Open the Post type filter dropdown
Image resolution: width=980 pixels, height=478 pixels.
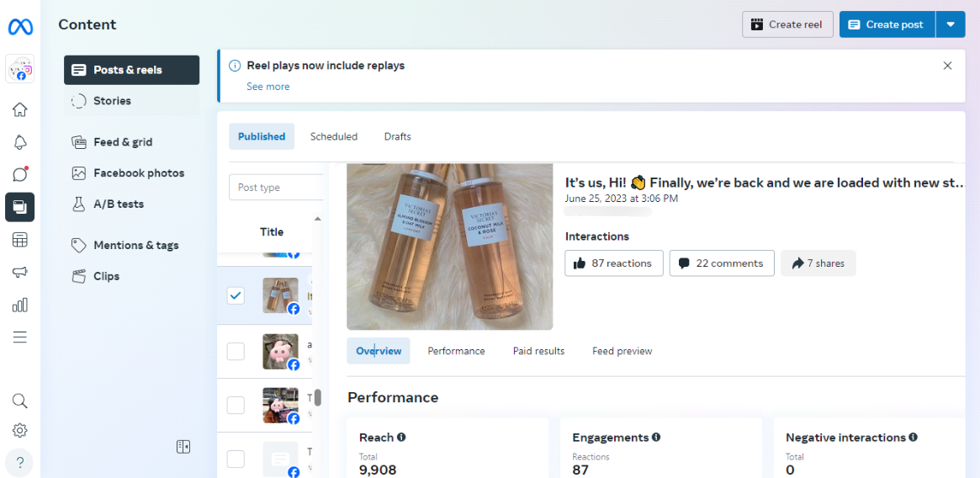click(276, 188)
